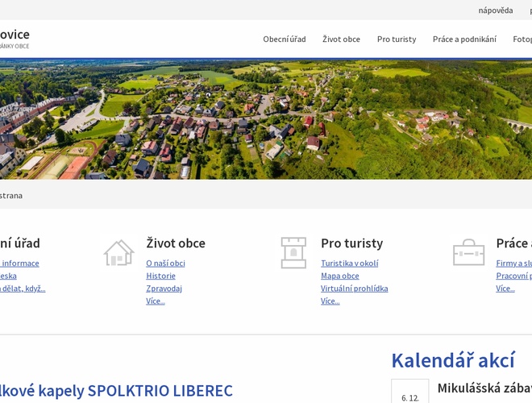Launch the Virtuální prohlídka link

(x=354, y=289)
